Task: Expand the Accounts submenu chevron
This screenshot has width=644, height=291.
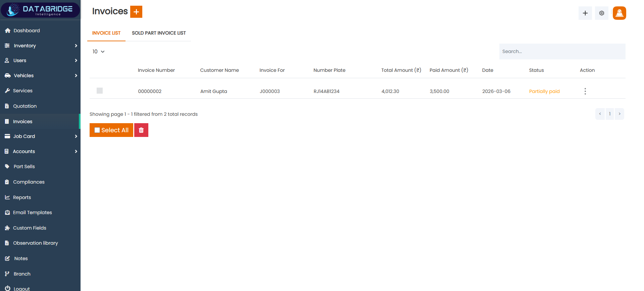Action: [76, 151]
